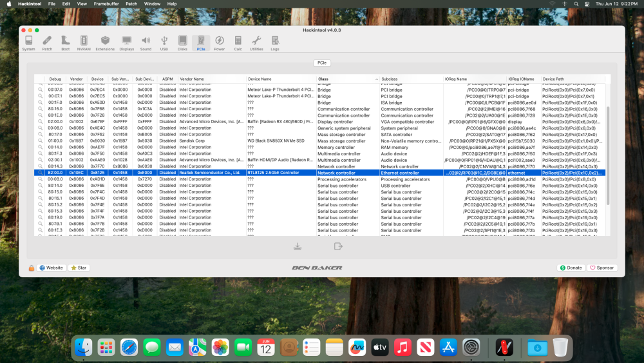
Task: Click the Star button
Action: (79, 268)
